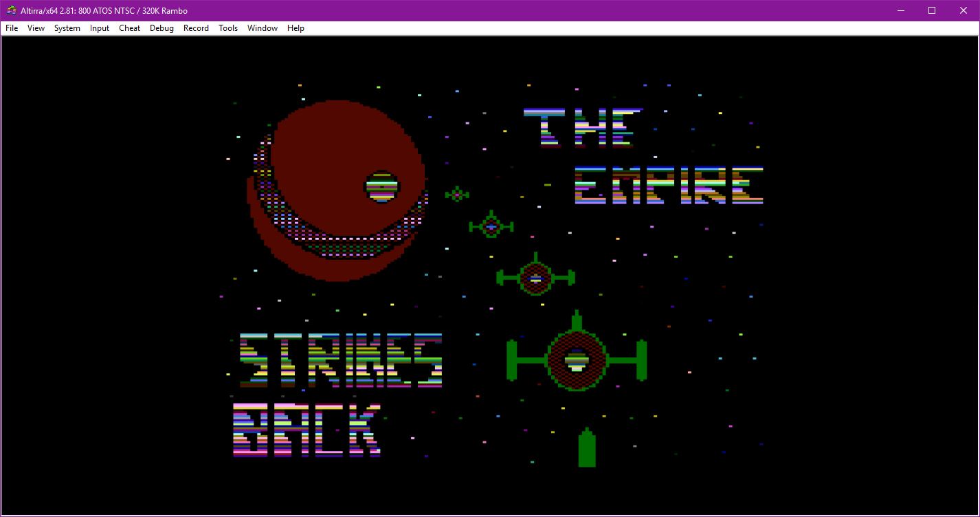Click the green player ship at bottom
This screenshot has height=517, width=980.
(x=587, y=447)
